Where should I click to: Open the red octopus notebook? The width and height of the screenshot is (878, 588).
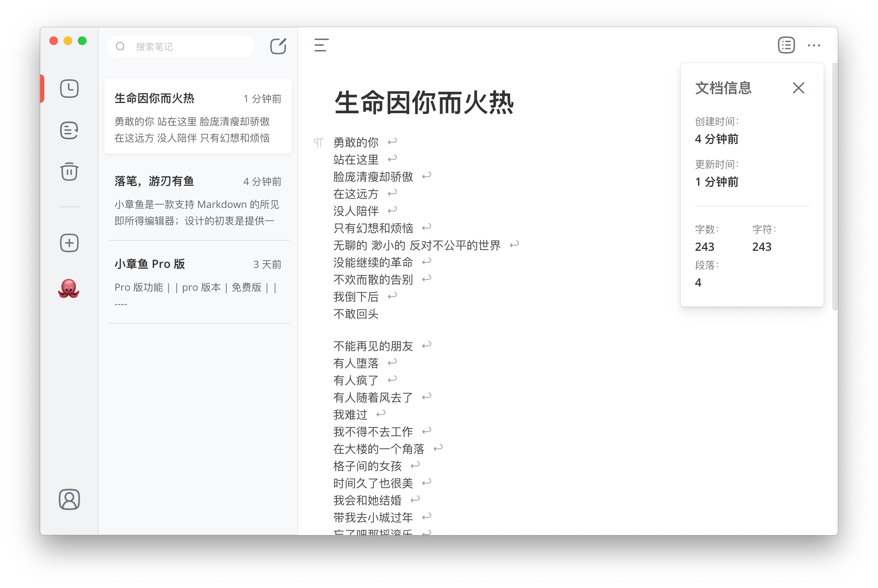tap(69, 289)
